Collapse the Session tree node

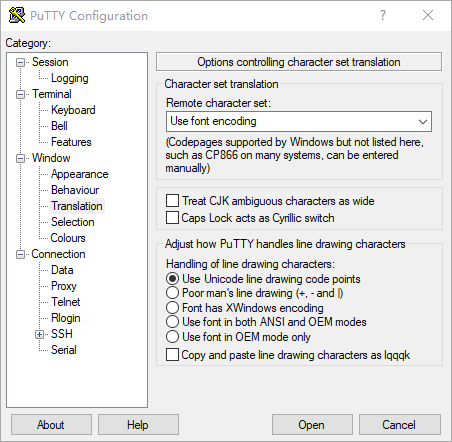[21, 62]
